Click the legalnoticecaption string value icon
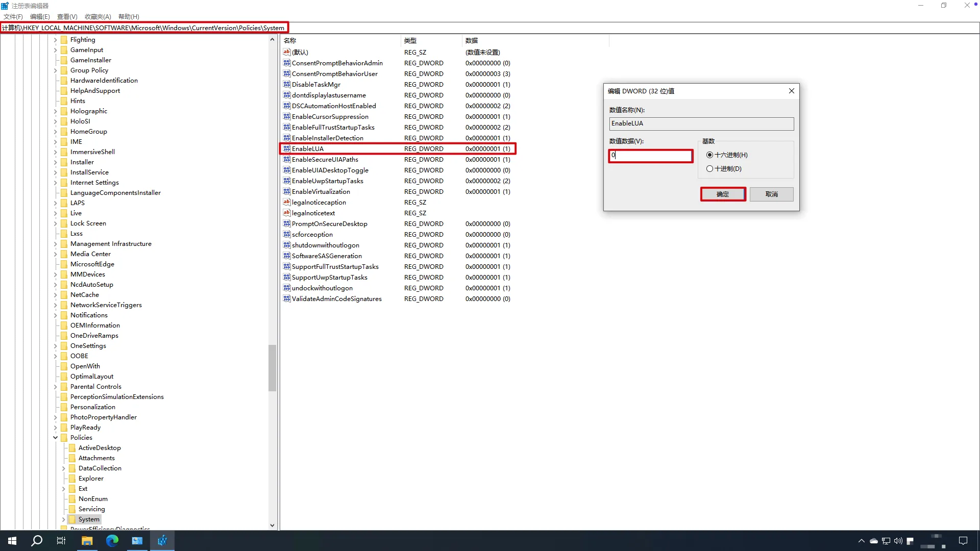980x551 pixels. (287, 202)
